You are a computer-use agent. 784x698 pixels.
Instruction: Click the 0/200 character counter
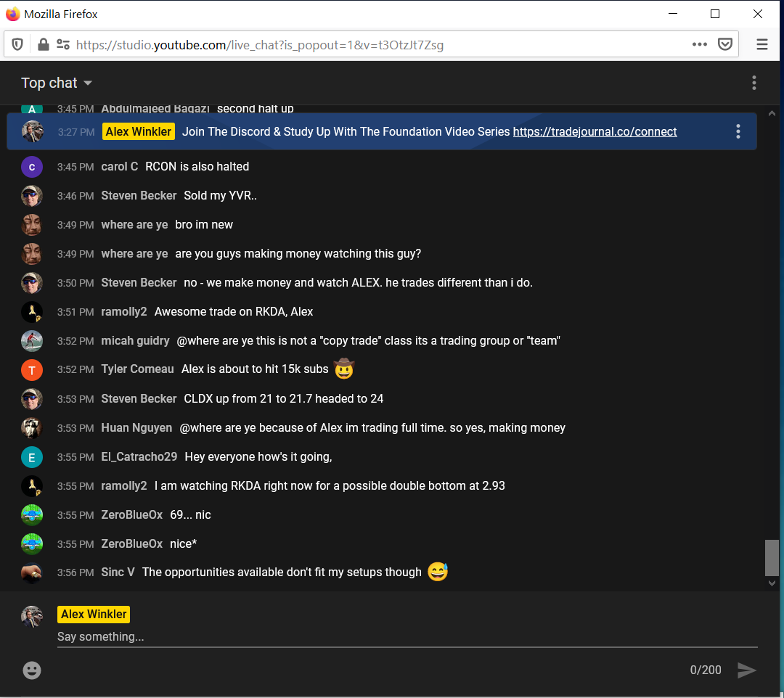705,670
